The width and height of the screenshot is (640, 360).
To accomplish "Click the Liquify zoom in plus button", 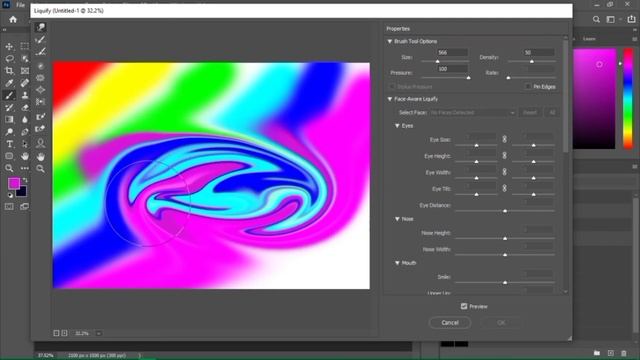I will point(64,333).
